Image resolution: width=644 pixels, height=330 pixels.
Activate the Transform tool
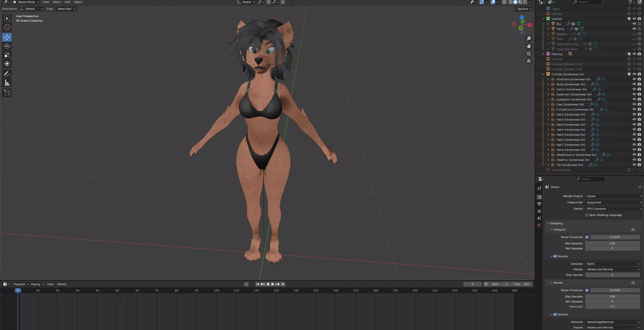point(7,64)
